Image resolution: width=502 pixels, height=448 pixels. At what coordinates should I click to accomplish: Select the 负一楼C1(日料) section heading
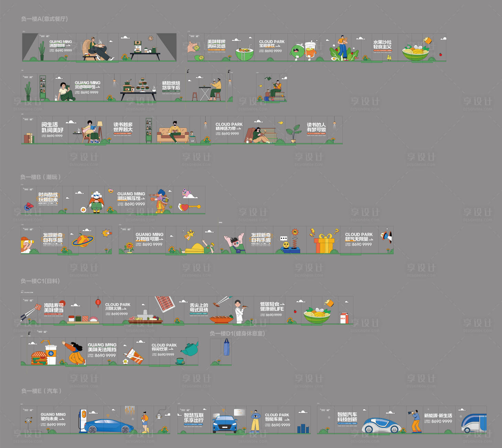[40, 281]
